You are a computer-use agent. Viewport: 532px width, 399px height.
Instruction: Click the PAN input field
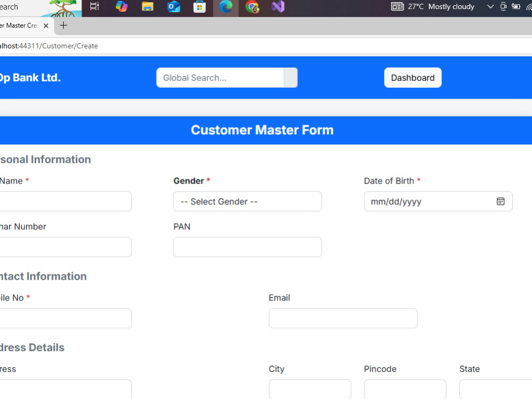tap(248, 247)
